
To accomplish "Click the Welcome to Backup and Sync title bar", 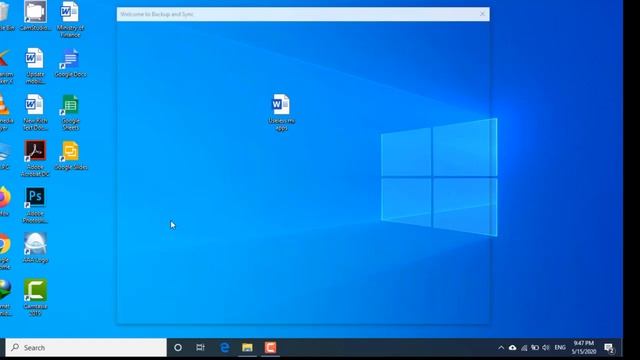I will (x=303, y=14).
